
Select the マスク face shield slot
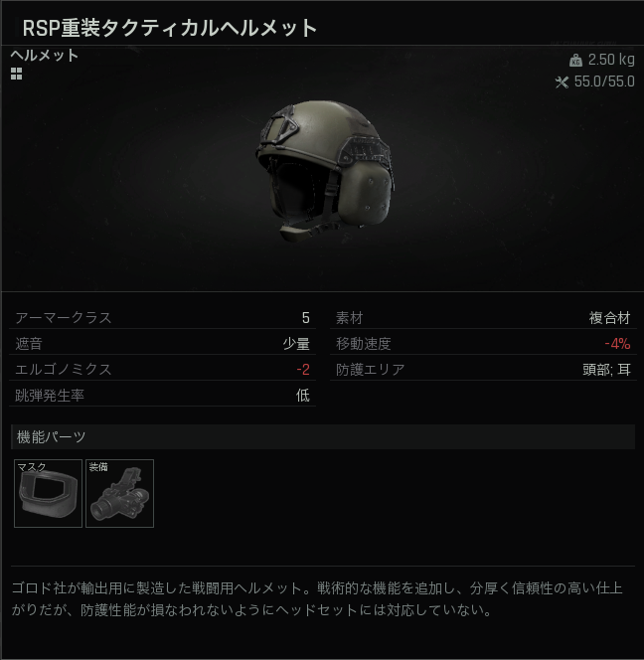click(x=48, y=493)
